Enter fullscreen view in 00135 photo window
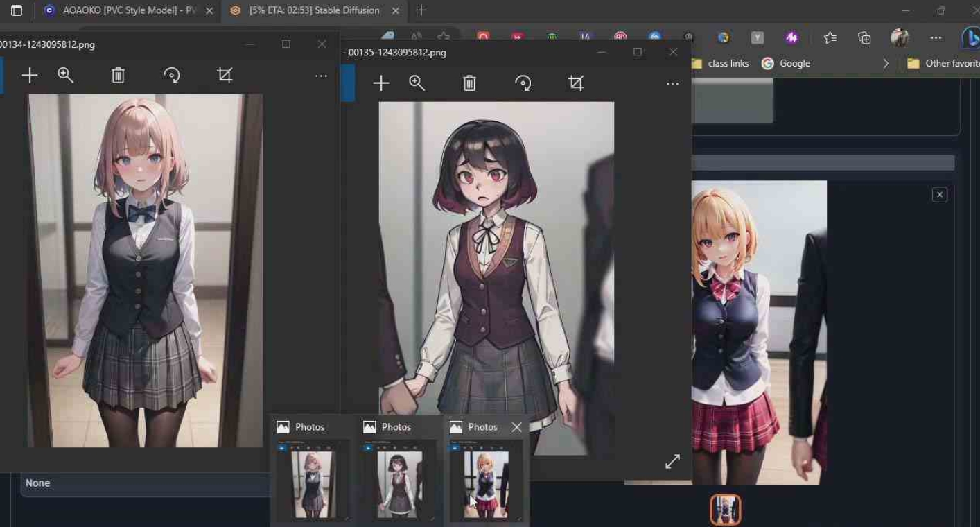This screenshot has height=527, width=980. pos(672,462)
